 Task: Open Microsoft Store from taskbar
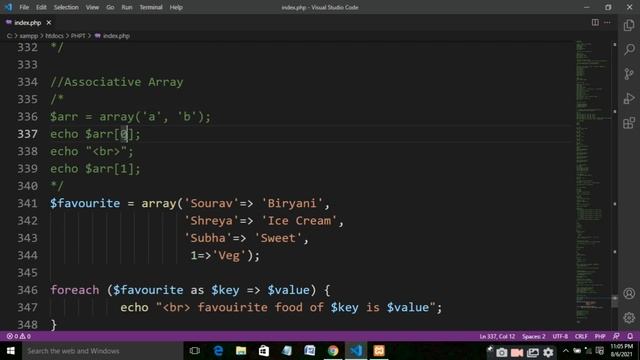pyautogui.click(x=264, y=351)
